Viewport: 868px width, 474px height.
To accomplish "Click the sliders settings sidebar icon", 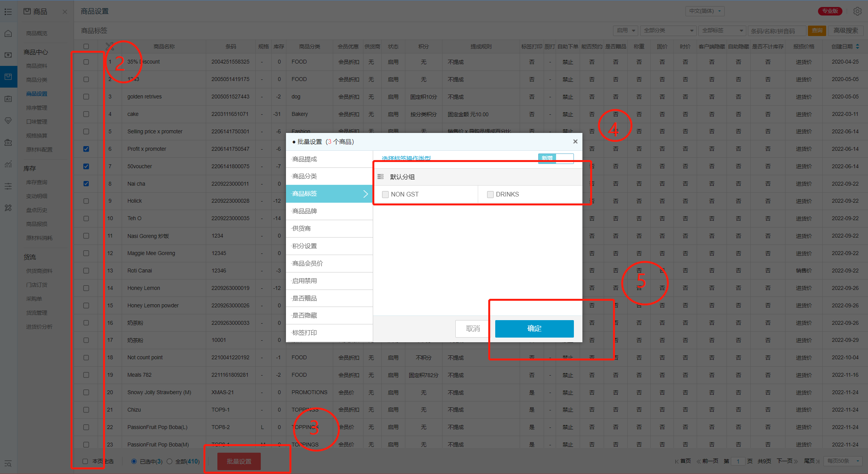I will tap(8, 186).
